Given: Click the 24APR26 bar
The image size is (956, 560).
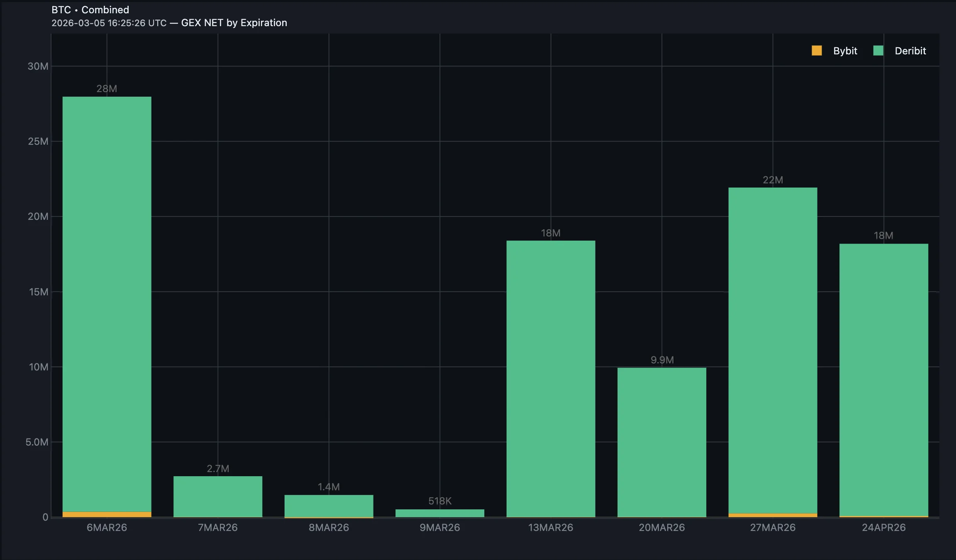Looking at the screenshot, I should click(x=884, y=380).
